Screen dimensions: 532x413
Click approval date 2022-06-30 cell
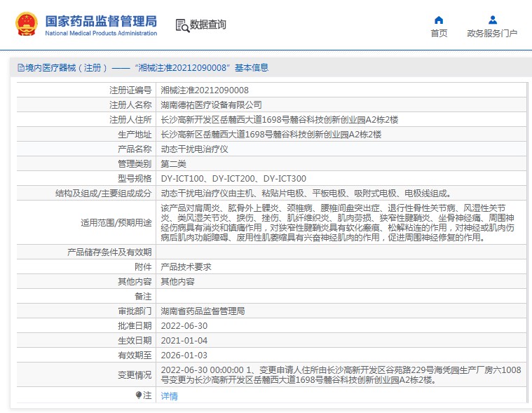[184, 326]
